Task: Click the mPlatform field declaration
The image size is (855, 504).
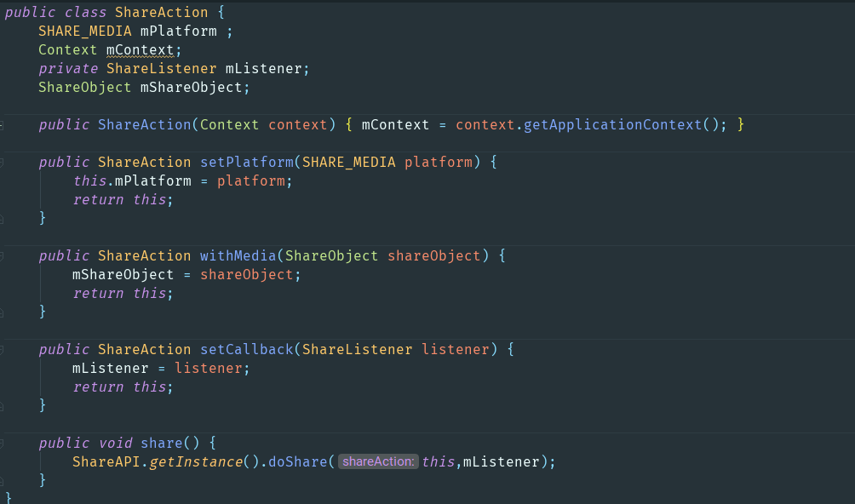Action: [x=178, y=31]
